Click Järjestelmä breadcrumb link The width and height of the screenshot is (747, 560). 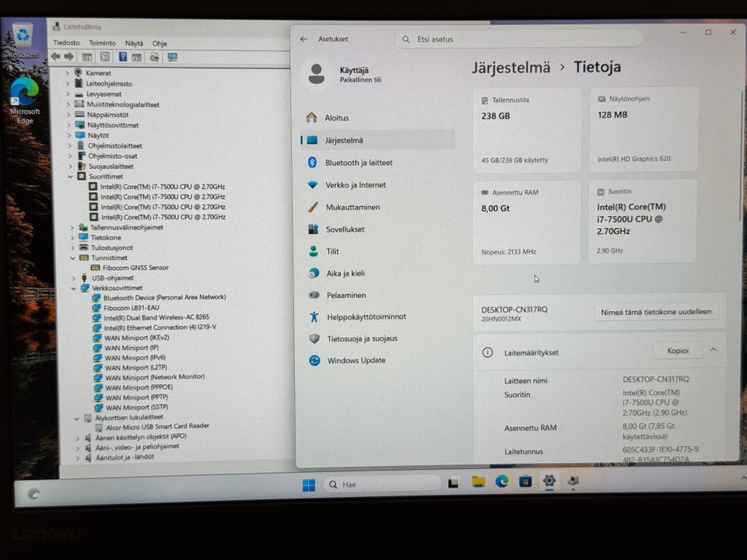click(511, 68)
